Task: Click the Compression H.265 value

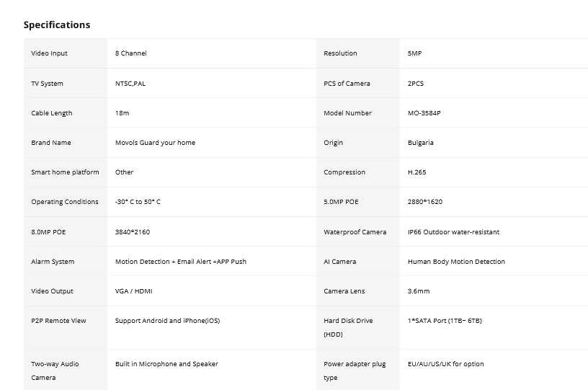Action: click(x=417, y=172)
